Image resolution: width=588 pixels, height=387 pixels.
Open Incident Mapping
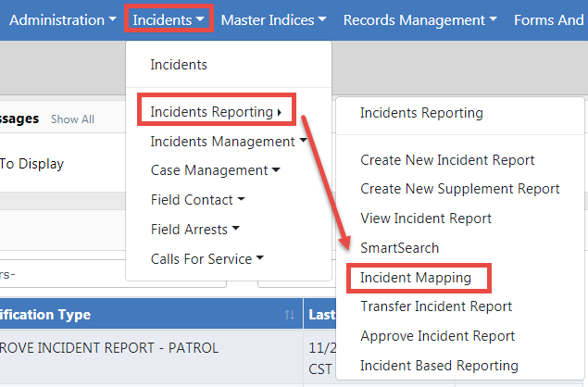(x=416, y=277)
